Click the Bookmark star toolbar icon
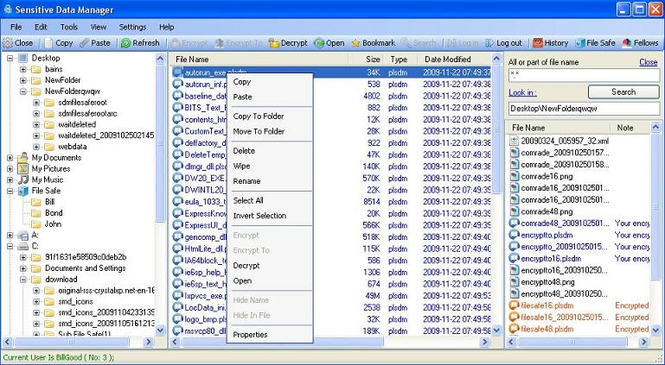This screenshot has width=665, height=365. [355, 43]
